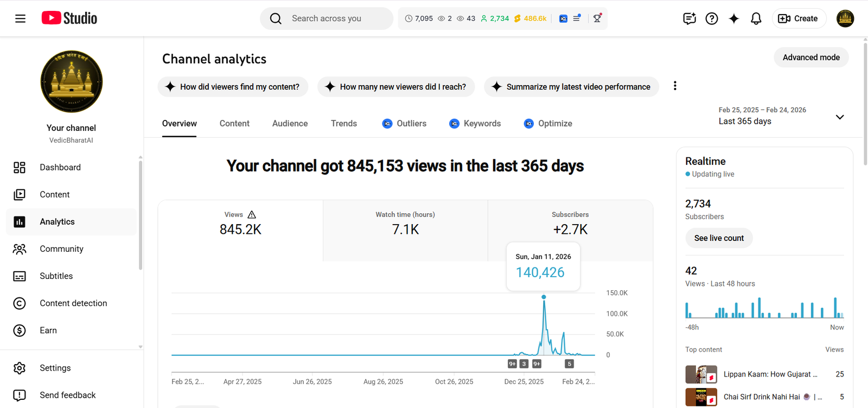
Task: Open the hamburger navigation menu
Action: tap(20, 18)
